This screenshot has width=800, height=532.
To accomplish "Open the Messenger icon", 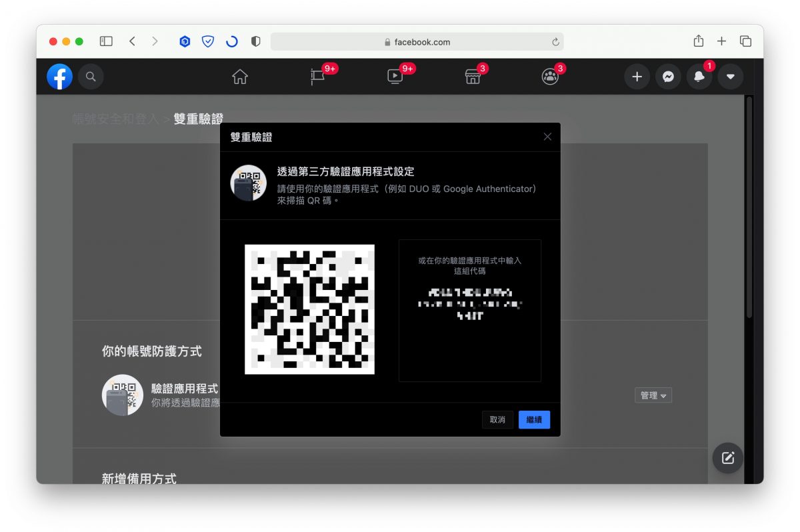I will tap(668, 77).
